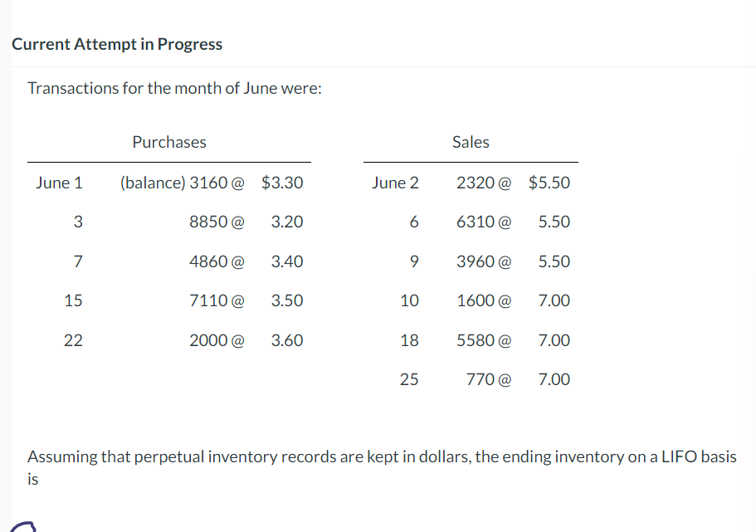Click the 7110 @ purchase on June 15
Image resolution: width=756 pixels, height=532 pixels.
coord(217,300)
